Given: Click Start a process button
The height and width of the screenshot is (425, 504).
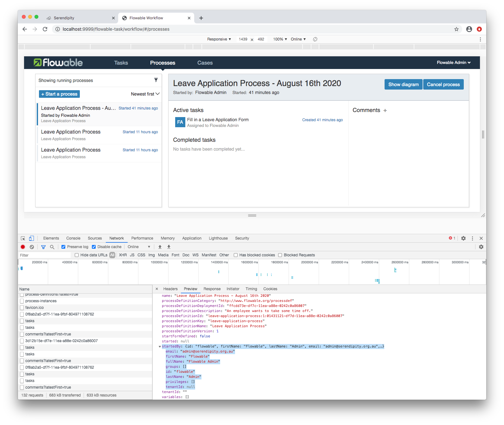Looking at the screenshot, I should pos(59,94).
